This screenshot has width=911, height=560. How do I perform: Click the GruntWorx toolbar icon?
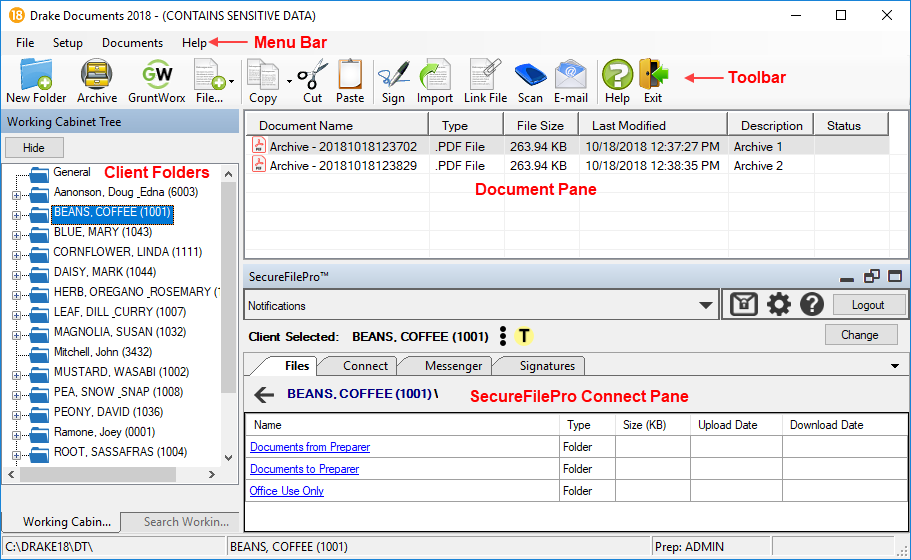[x=157, y=80]
